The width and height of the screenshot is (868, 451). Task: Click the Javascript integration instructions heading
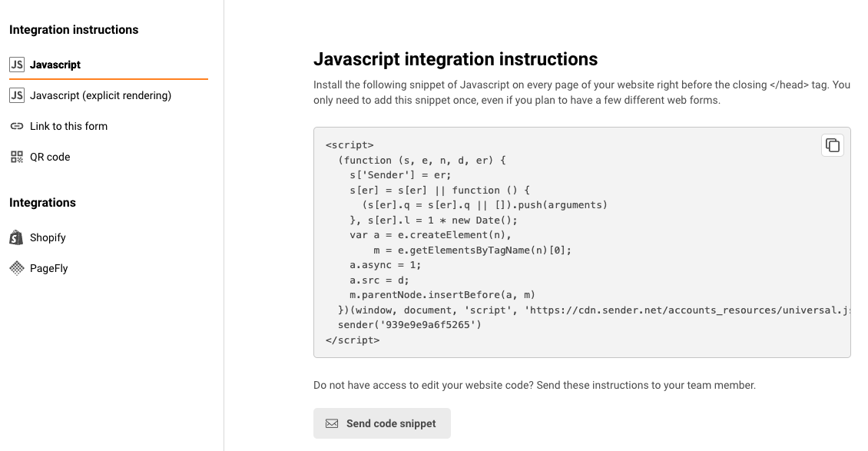coord(455,59)
